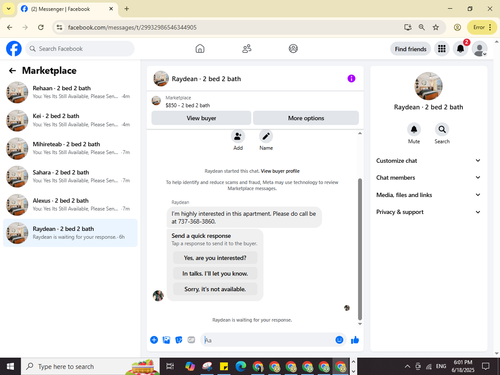Viewport: 500px width, 375px height.
Task: Open the notifications bell with badge
Action: click(460, 49)
